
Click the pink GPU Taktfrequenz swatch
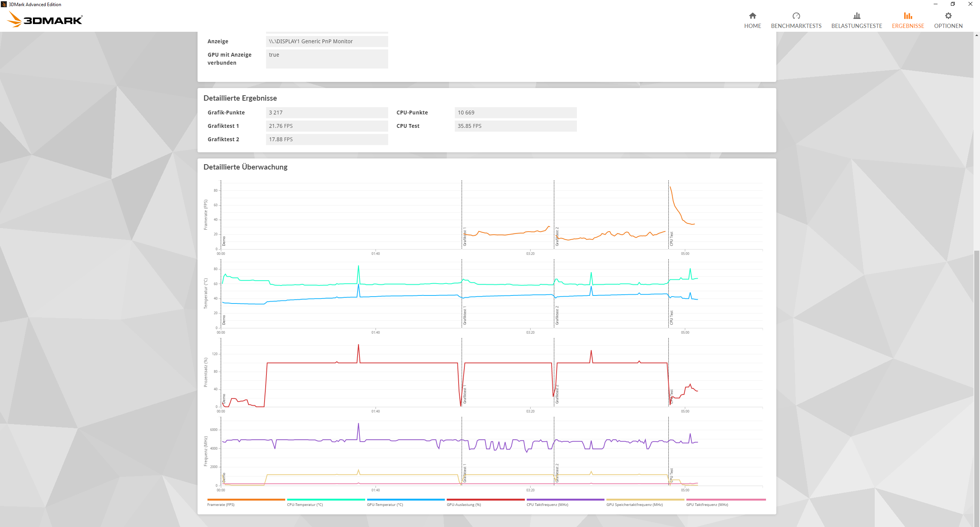point(726,499)
